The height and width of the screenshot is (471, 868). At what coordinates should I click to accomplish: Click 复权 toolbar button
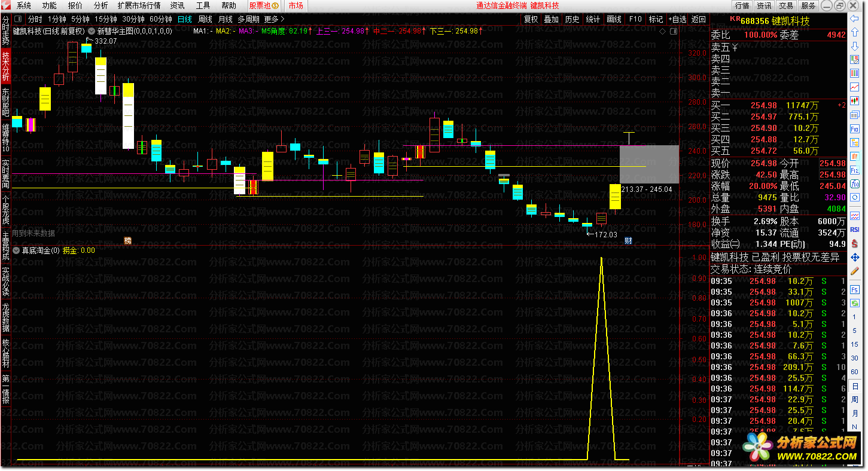pyautogui.click(x=531, y=19)
